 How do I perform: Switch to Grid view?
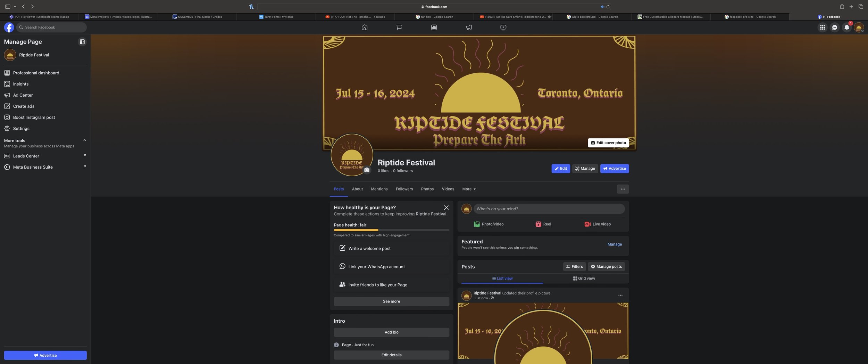[584, 278]
